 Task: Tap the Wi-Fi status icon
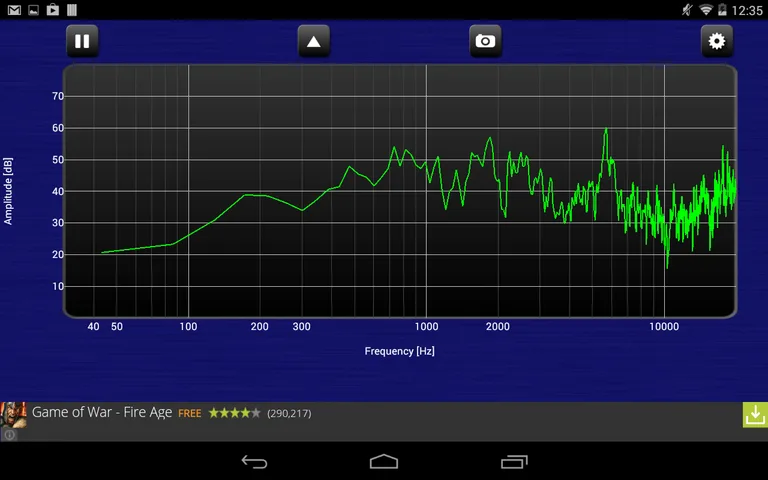tap(705, 10)
